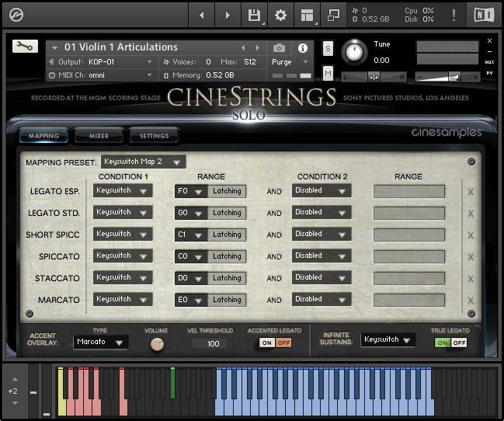Image resolution: width=504 pixels, height=421 pixels.
Task: Click the minimized view window icon
Action: [333, 15]
